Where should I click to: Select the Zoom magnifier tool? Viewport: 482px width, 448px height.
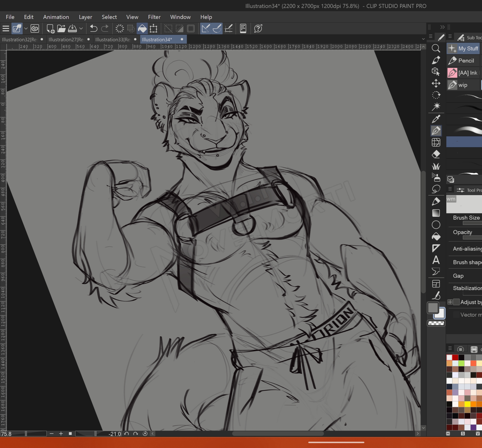pos(436,48)
